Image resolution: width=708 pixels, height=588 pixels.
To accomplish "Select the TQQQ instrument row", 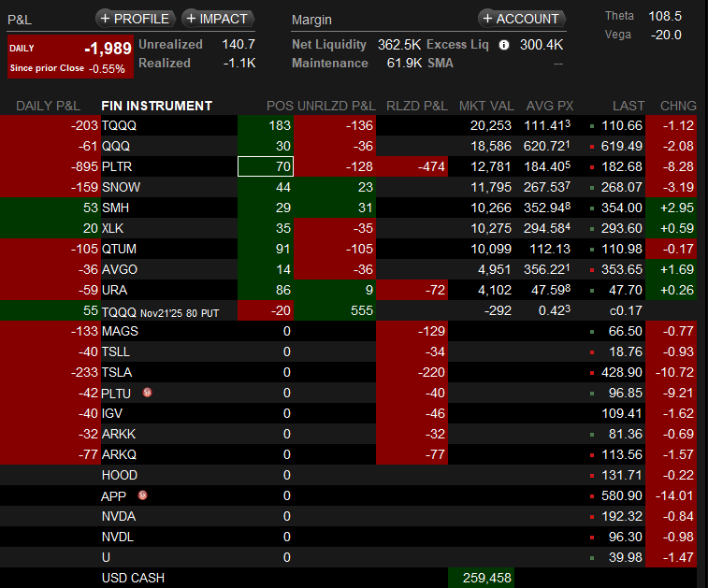I will click(x=348, y=125).
